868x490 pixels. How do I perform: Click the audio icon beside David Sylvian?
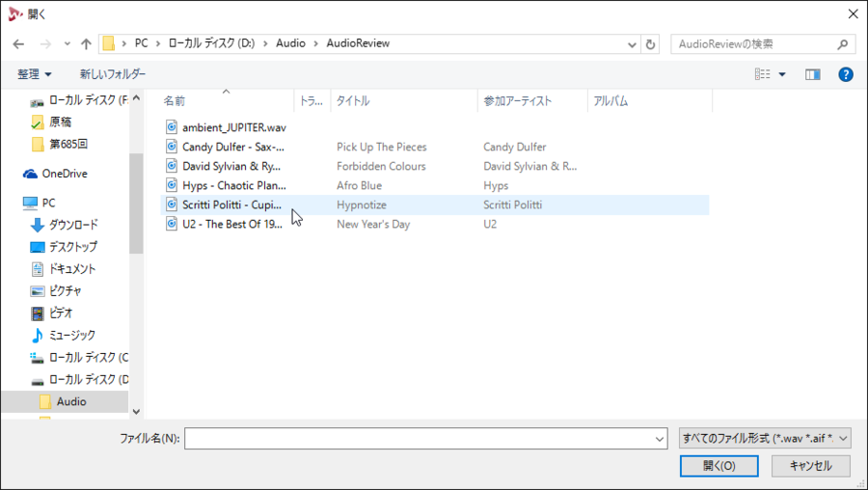click(x=172, y=166)
